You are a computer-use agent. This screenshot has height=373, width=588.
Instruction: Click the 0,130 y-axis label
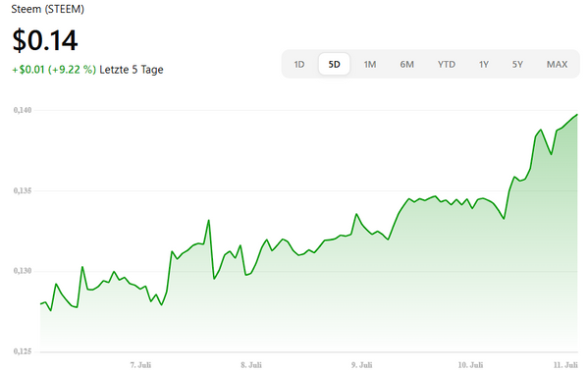23,271
